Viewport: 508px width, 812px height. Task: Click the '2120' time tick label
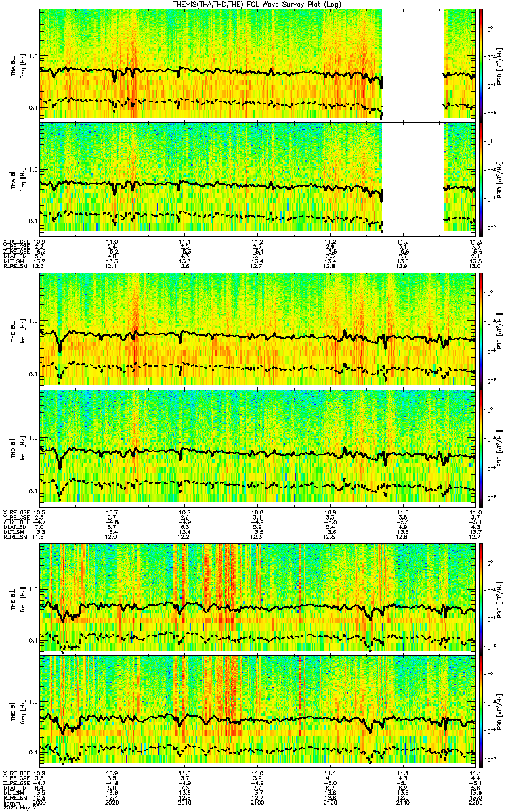click(x=330, y=801)
